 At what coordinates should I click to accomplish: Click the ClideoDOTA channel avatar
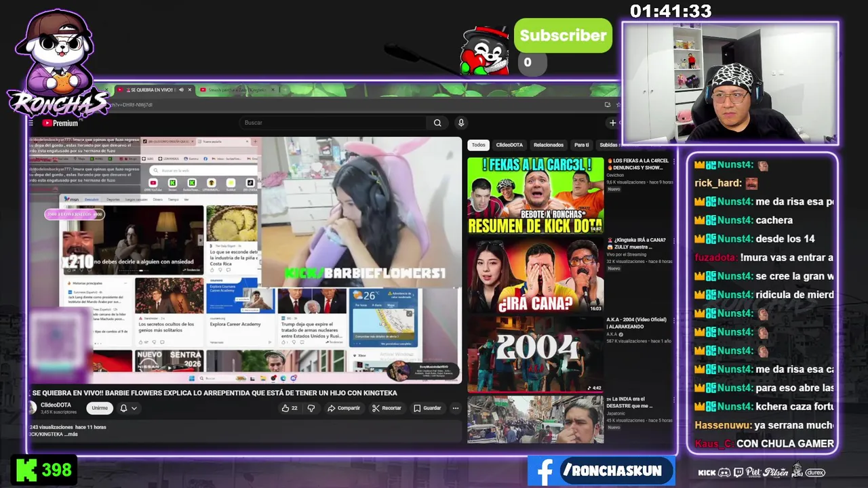(x=31, y=407)
